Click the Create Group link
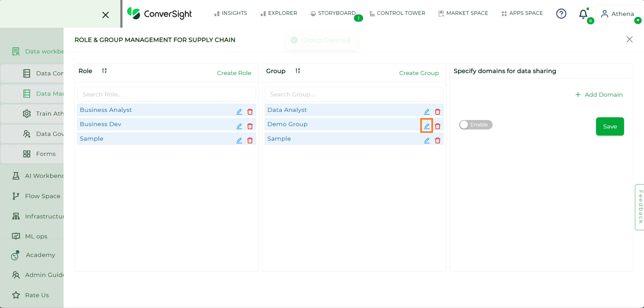This screenshot has width=644, height=308. click(419, 73)
